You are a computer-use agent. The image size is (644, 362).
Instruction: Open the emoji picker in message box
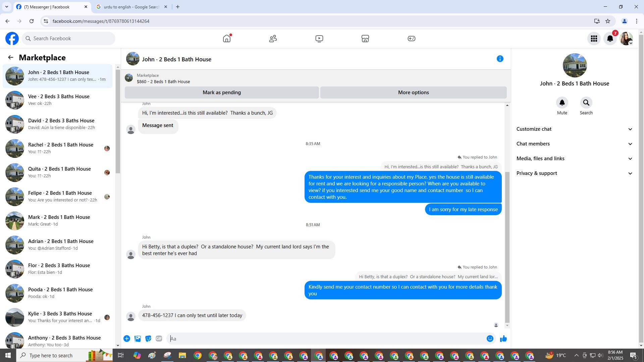tap(490, 339)
